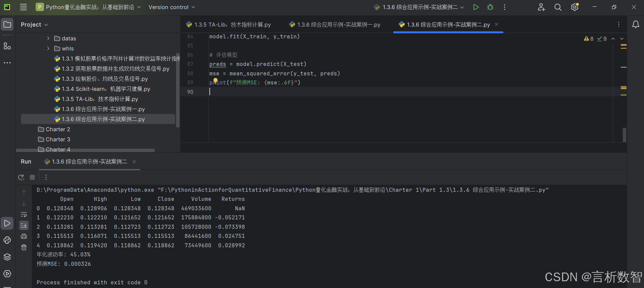Close the Run panel tab
Viewport: 644px width, 288px height.
click(x=134, y=162)
